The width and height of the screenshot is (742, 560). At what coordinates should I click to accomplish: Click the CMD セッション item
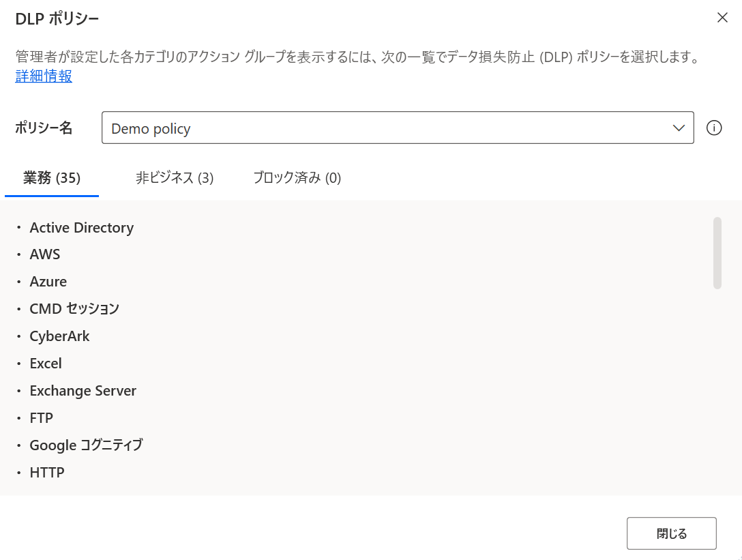point(74,308)
